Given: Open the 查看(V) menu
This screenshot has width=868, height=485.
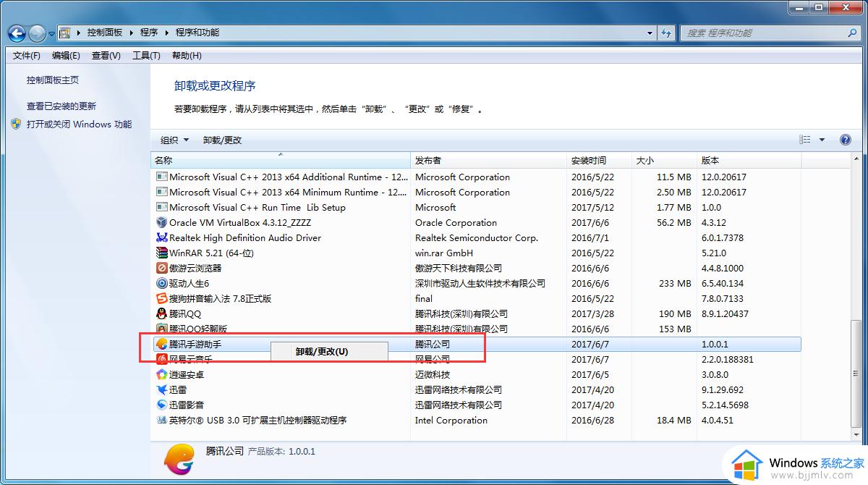Looking at the screenshot, I should (x=106, y=56).
